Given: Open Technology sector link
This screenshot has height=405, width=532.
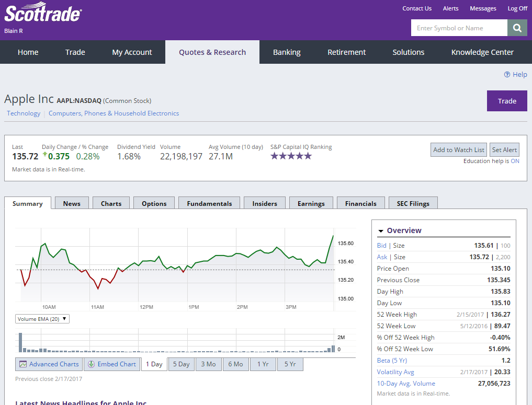Looking at the screenshot, I should (24, 113).
